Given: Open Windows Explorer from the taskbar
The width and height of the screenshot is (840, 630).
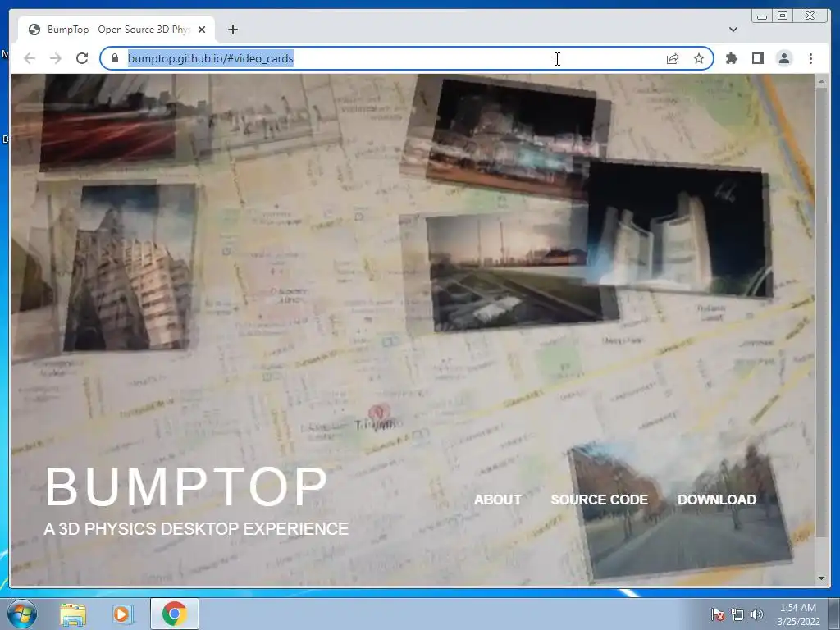Looking at the screenshot, I should click(73, 614).
